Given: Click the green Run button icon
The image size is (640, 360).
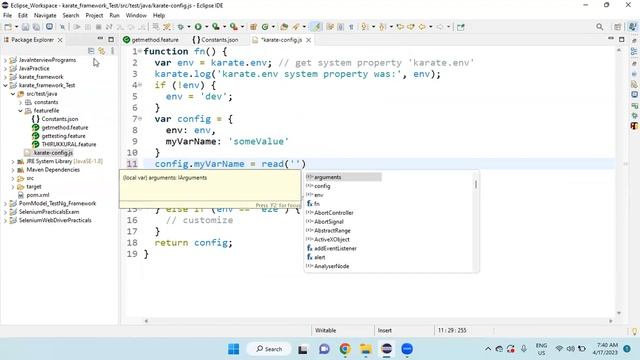Looking at the screenshot, I should pos(198,27).
